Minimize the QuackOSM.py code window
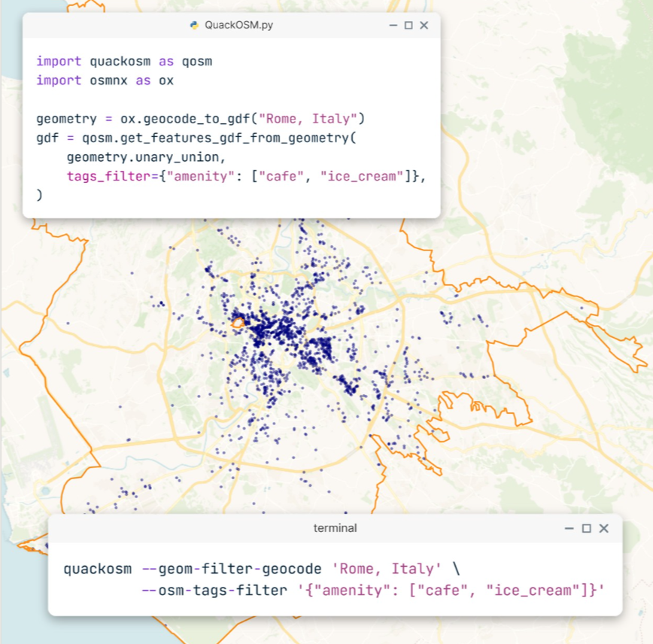Screen dimensions: 653x644 pos(393,25)
